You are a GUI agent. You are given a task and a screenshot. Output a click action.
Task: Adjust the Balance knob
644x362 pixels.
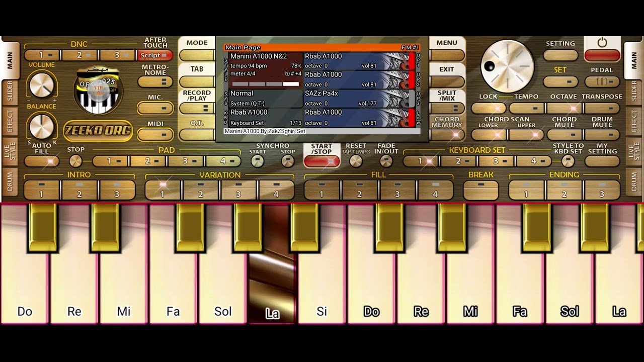point(42,126)
